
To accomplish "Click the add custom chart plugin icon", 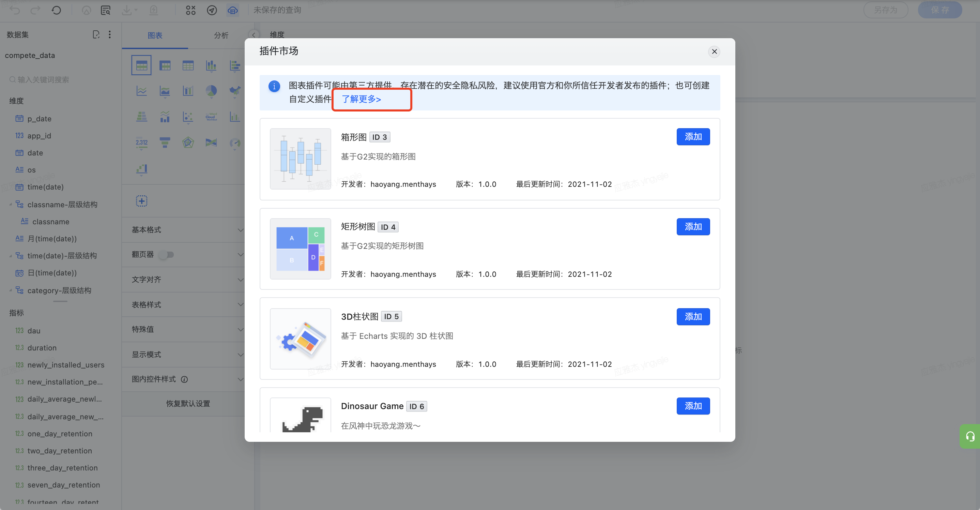I will coord(141,200).
